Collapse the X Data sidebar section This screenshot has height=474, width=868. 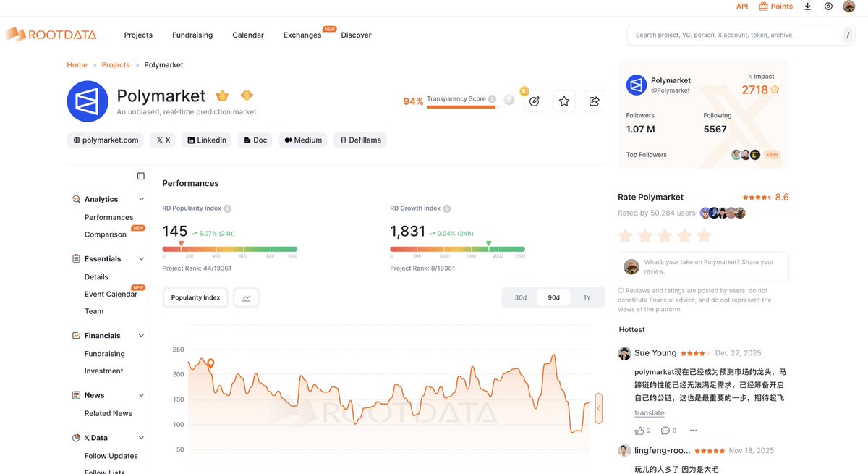141,438
